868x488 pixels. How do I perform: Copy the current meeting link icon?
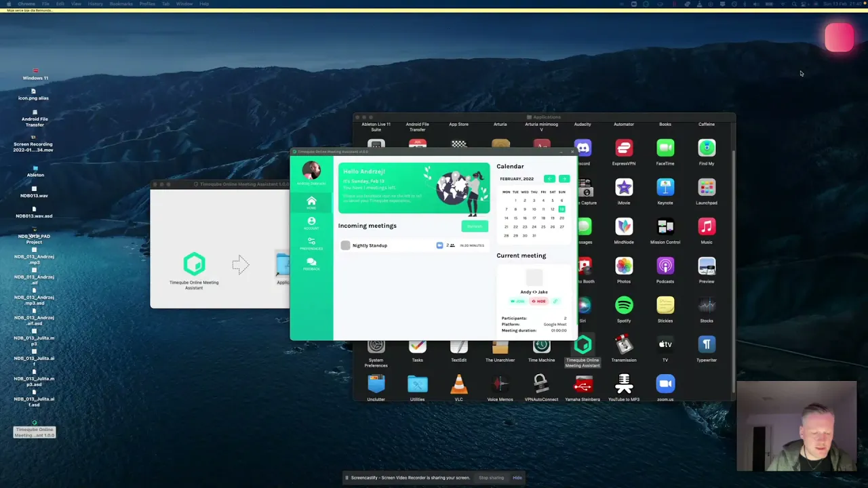point(555,301)
